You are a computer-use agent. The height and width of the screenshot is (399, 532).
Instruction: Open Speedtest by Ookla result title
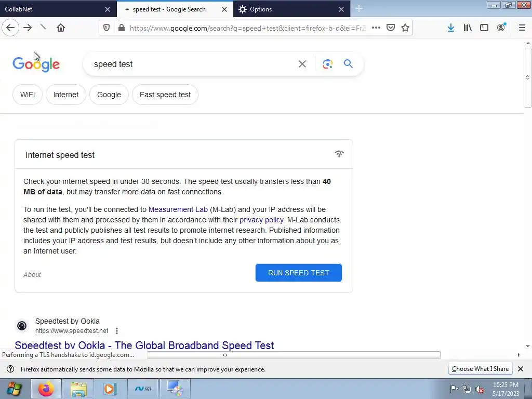[144, 345]
